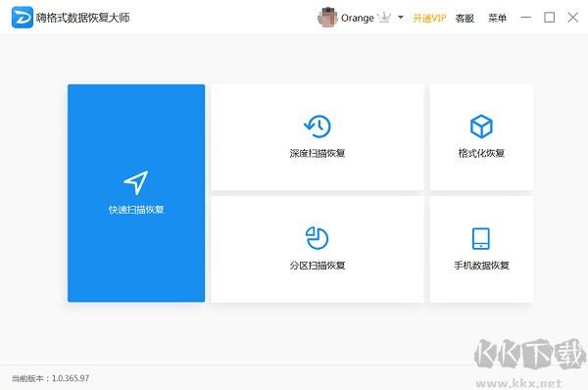The height and width of the screenshot is (390, 588).
Task: Click the app logo icon in title bar
Action: pyautogui.click(x=23, y=18)
